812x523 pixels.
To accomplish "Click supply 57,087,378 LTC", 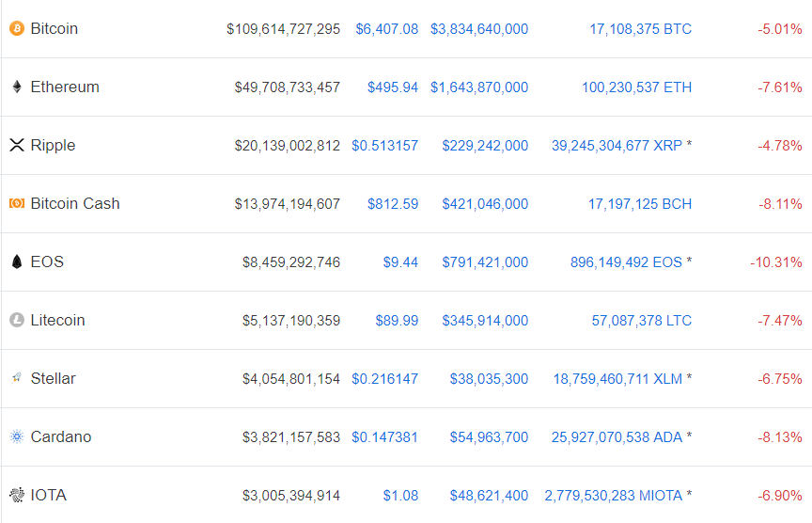I will [642, 321].
